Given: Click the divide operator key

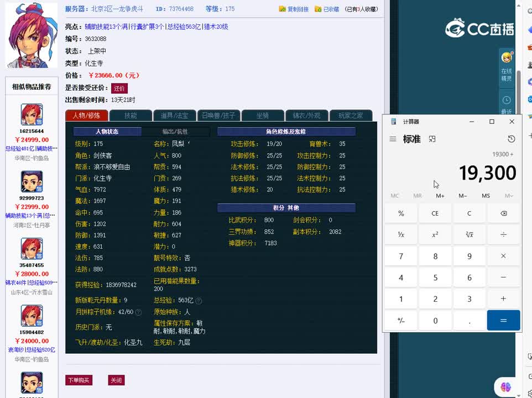Looking at the screenshot, I should [x=503, y=234].
